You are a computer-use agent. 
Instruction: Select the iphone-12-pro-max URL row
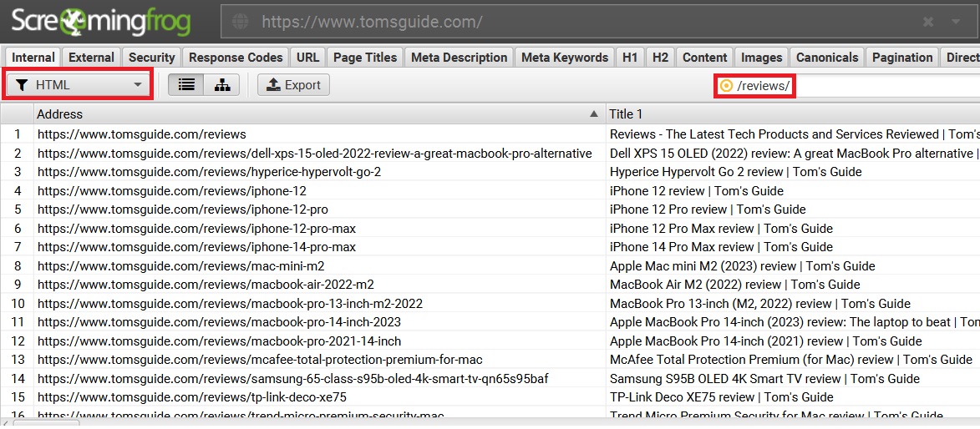click(196, 228)
